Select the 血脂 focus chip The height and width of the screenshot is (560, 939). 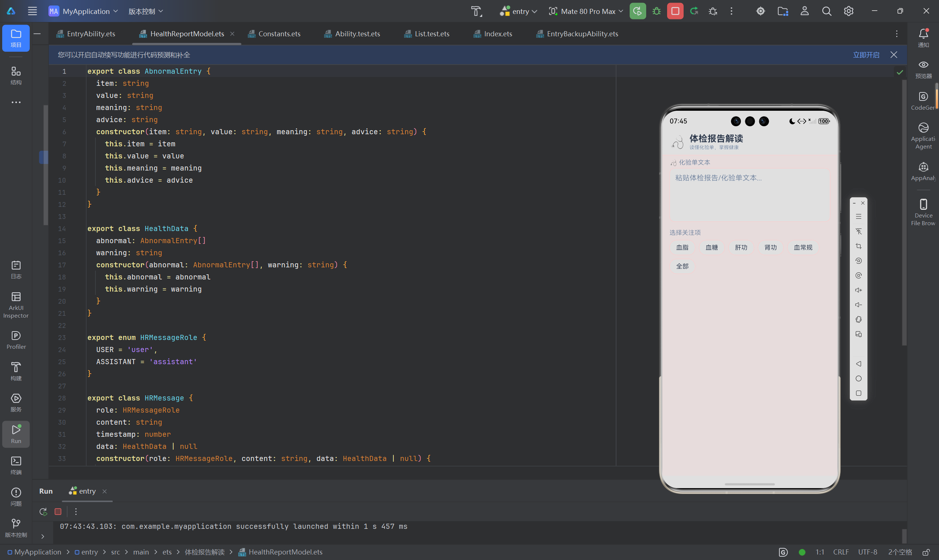coord(682,248)
